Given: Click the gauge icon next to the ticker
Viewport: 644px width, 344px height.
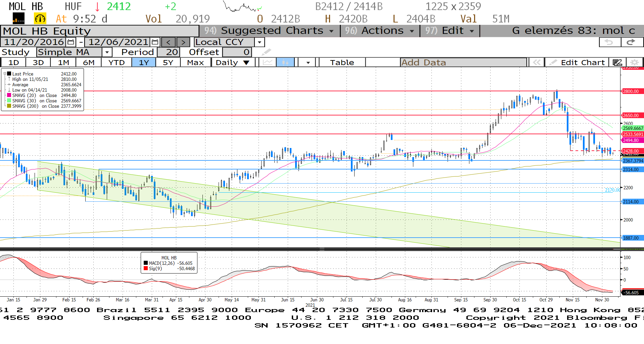Looking at the screenshot, I should (x=40, y=18).
